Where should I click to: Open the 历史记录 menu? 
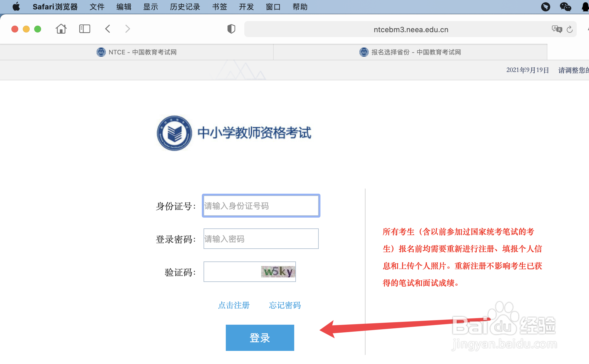coord(185,7)
